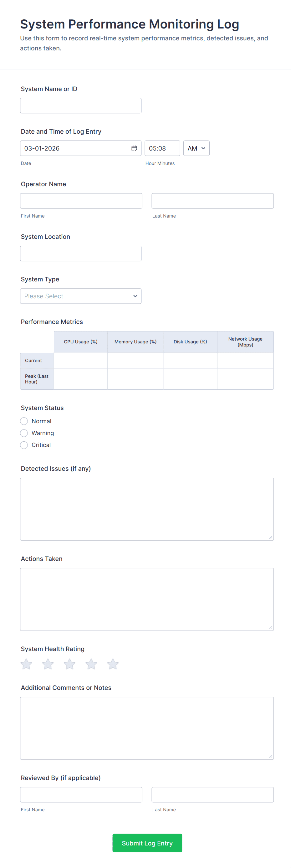This screenshot has width=291, height=868.
Task: Open the System Type dropdown
Action: click(81, 296)
